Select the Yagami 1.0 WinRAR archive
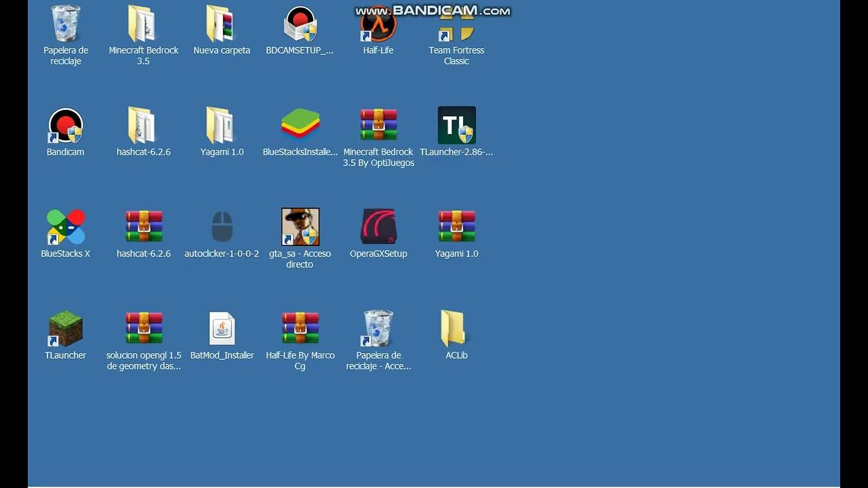This screenshot has height=488, width=868. pos(456,226)
